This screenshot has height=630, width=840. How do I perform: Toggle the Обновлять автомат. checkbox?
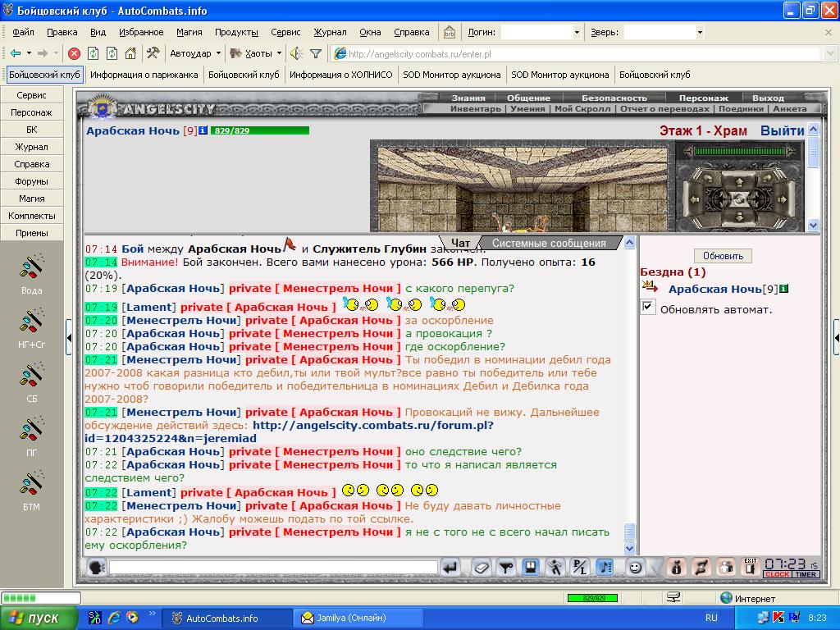point(648,307)
